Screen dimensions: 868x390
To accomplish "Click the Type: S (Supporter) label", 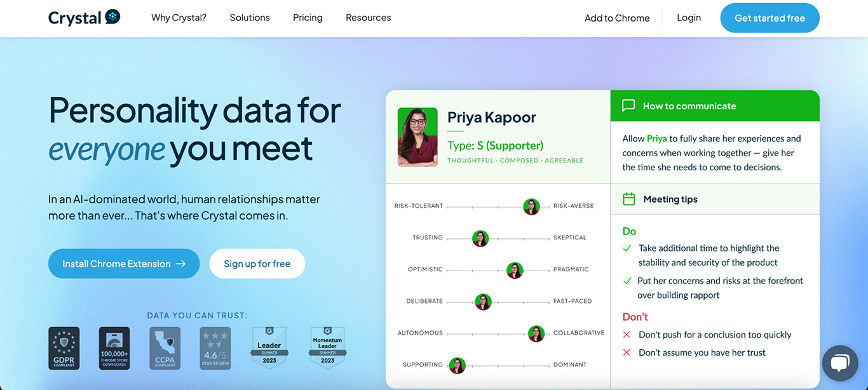I will [x=496, y=145].
